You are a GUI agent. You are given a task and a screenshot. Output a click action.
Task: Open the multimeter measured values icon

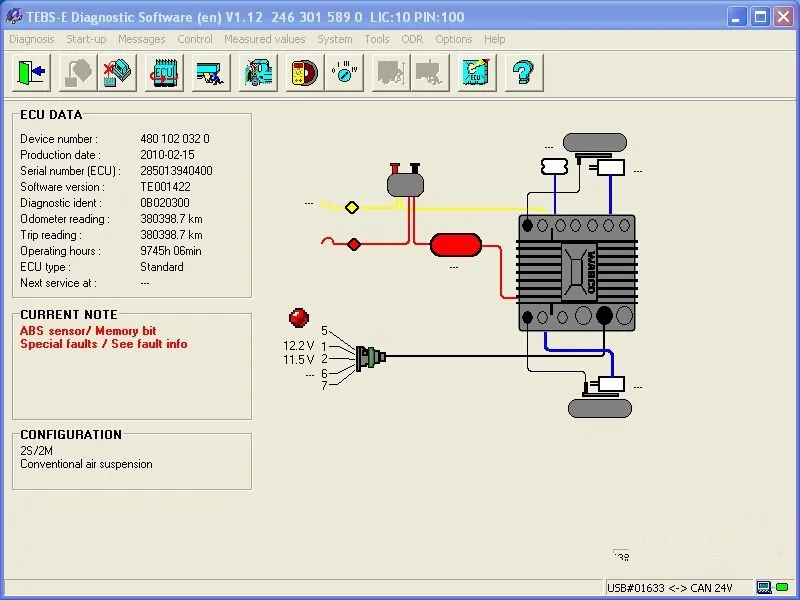(x=305, y=73)
